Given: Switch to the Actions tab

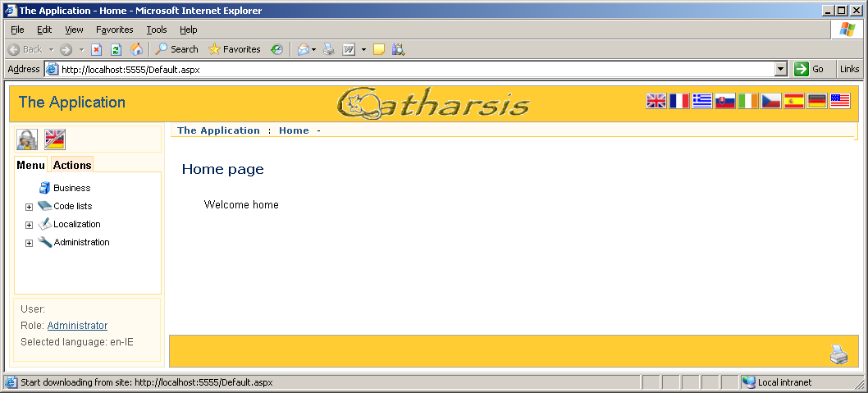Looking at the screenshot, I should click(x=72, y=165).
